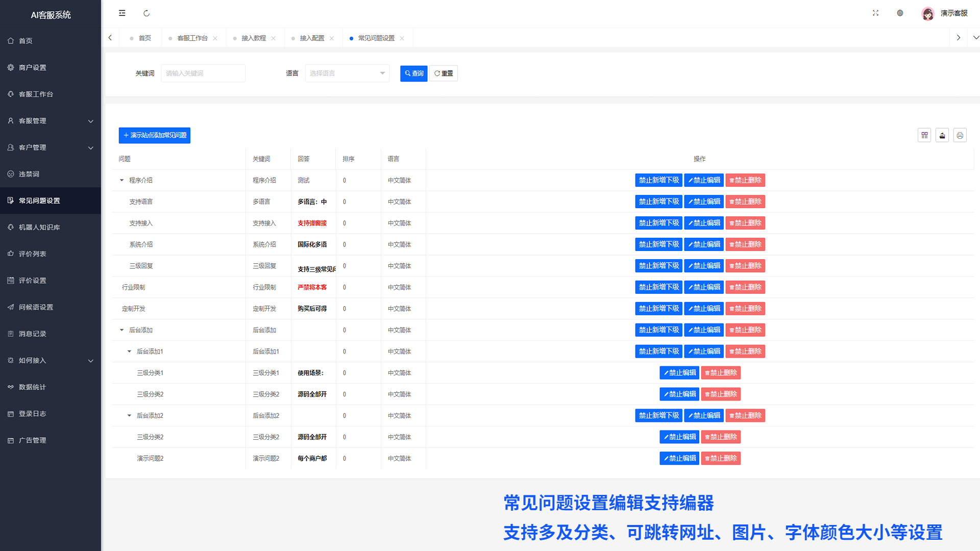
Task: Click the 查询 search button
Action: 413,73
